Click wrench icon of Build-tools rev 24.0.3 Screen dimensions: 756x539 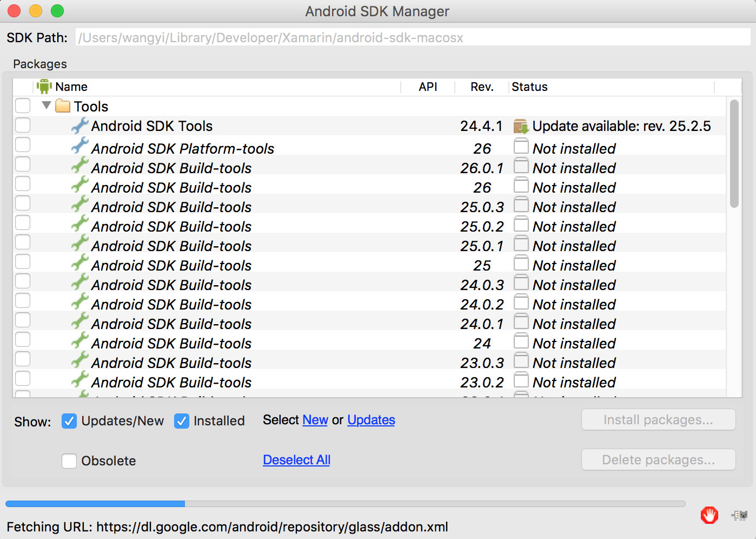point(80,281)
